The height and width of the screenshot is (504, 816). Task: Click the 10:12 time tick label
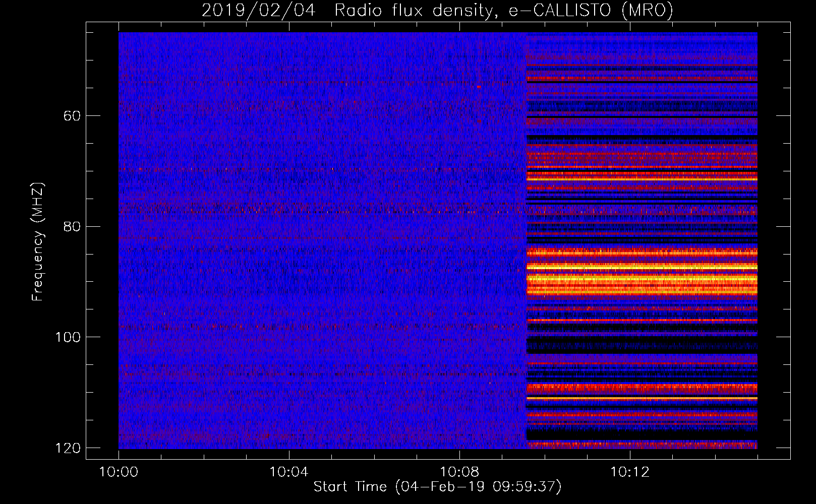pos(630,472)
